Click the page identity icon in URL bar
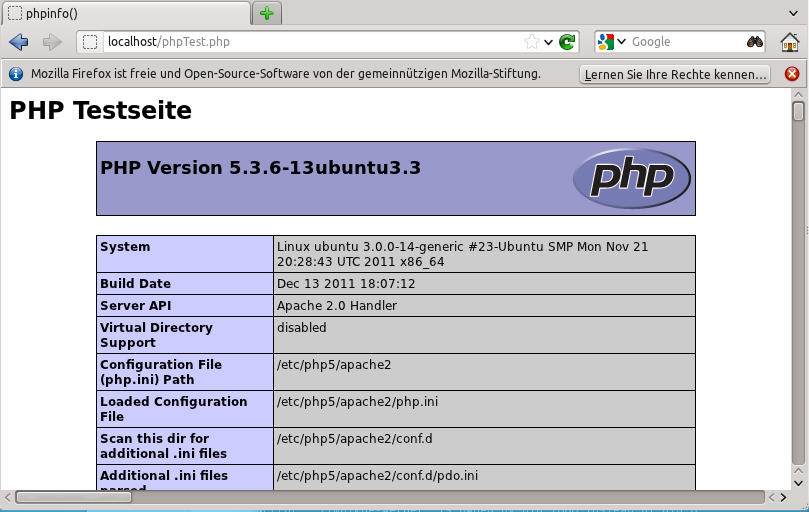 [90, 42]
